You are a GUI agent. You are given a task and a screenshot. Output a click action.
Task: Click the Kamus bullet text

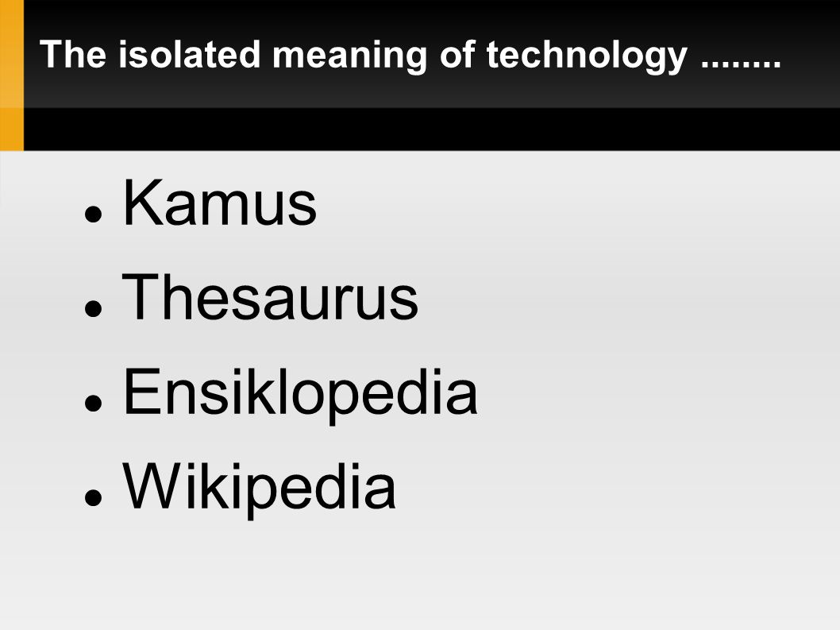[220, 203]
